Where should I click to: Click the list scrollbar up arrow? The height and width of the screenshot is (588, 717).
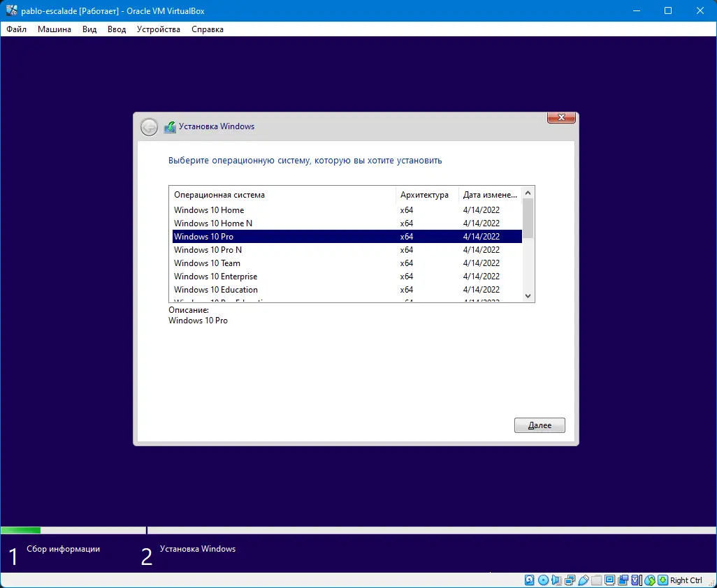[x=528, y=193]
